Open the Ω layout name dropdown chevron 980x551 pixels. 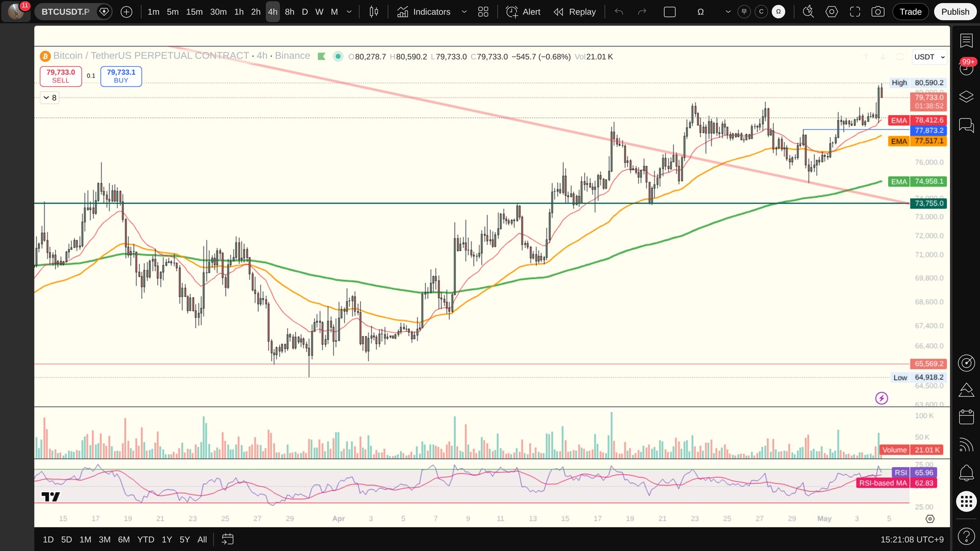[x=728, y=12]
